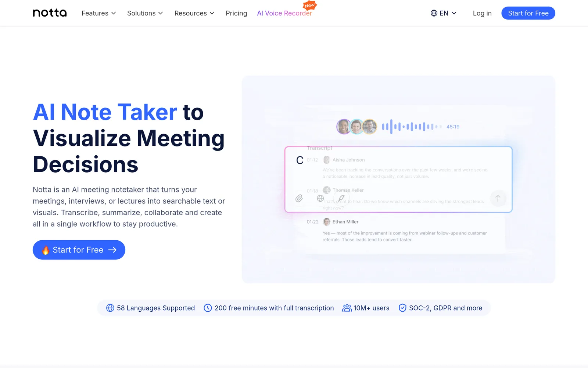Click the arrow icon on hero button

[x=112, y=250]
